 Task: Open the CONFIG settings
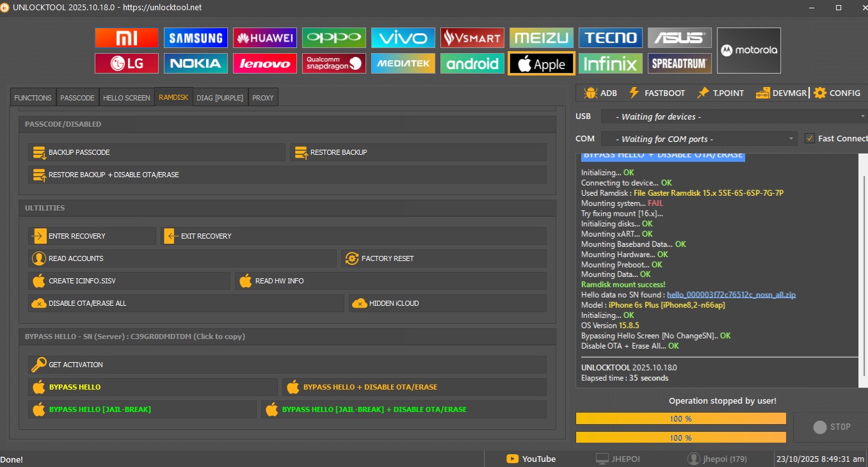[837, 93]
